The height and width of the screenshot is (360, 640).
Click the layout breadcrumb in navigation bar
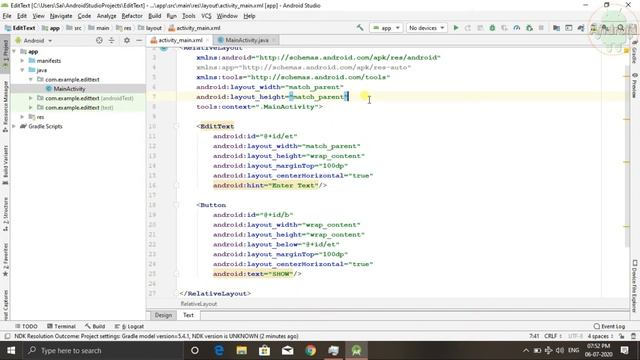(150, 28)
